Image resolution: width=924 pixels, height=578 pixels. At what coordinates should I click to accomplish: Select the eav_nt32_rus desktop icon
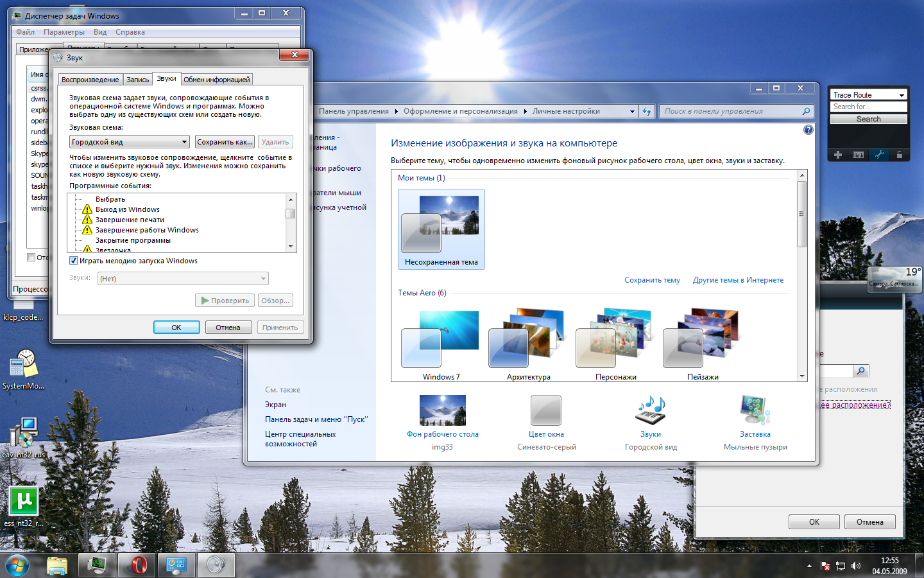(24, 437)
